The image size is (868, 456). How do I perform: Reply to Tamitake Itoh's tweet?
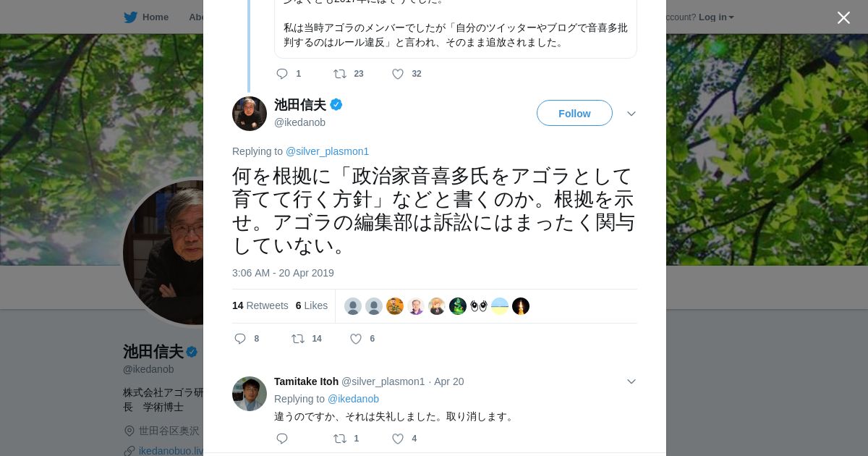coord(282,439)
